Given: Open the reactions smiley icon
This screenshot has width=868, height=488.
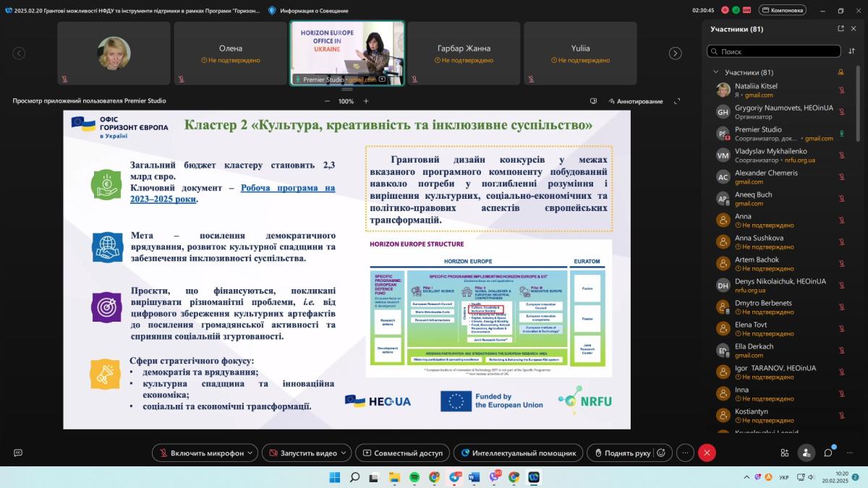Looking at the screenshot, I should pos(660,453).
